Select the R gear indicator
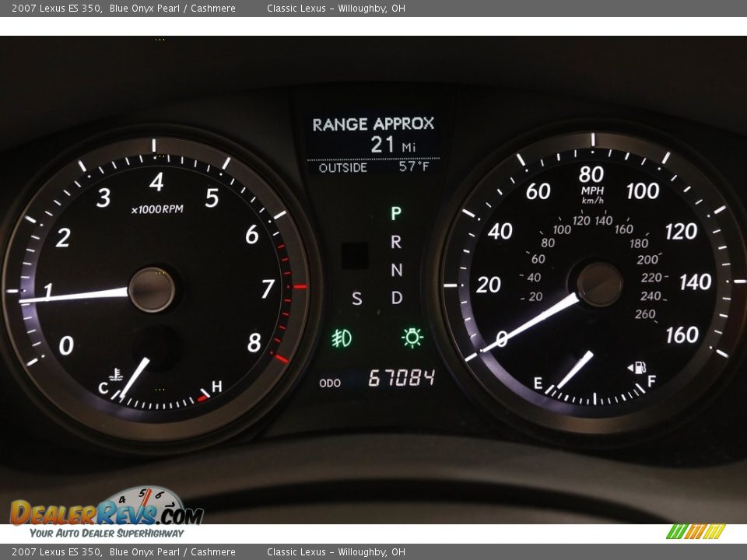This screenshot has width=747, height=560. coord(396,242)
